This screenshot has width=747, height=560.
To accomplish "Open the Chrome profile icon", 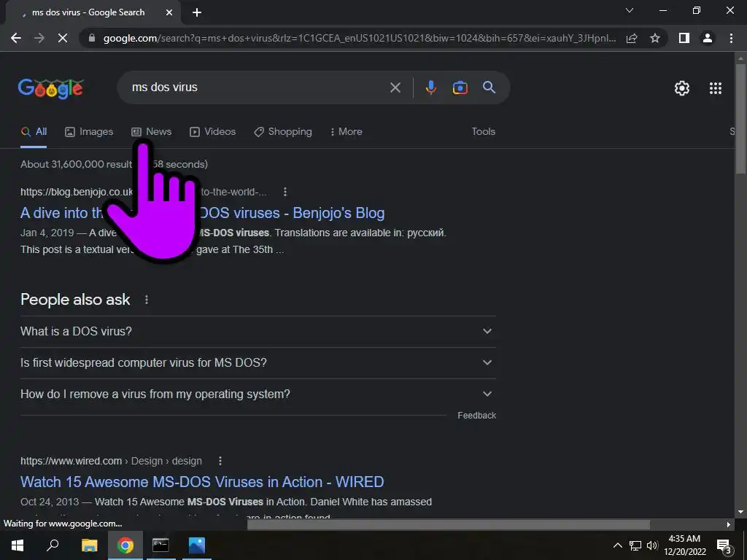I will 708,38.
